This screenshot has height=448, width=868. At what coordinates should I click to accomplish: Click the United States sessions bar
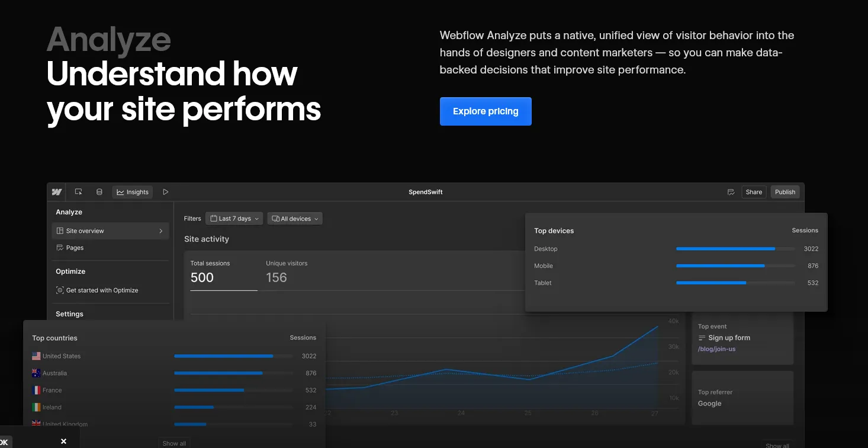pyautogui.click(x=233, y=356)
